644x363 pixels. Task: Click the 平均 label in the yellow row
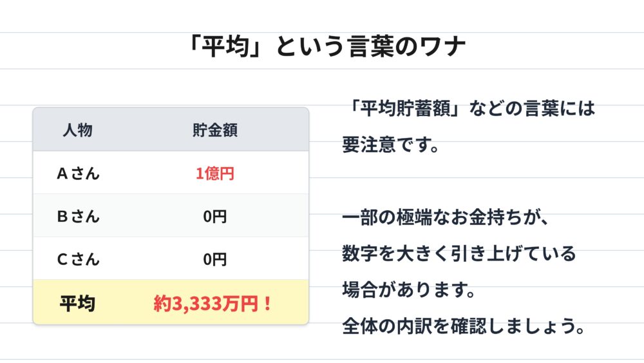[78, 302]
